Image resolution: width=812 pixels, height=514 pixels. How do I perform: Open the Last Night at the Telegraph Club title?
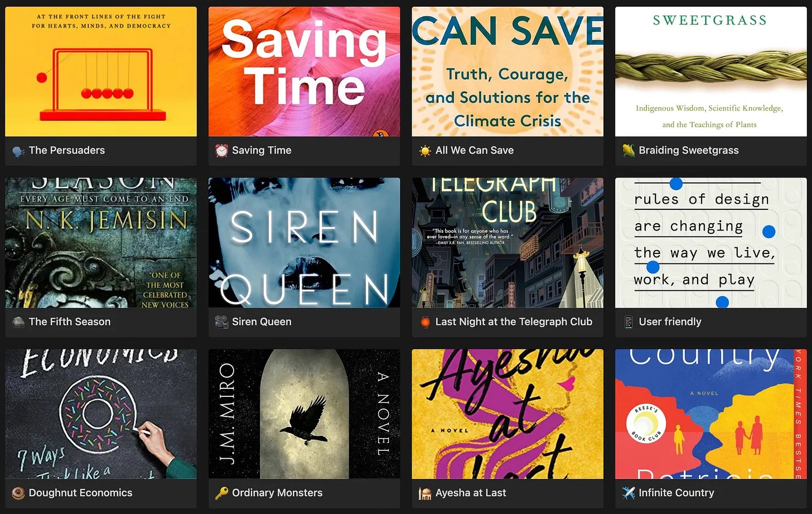(x=514, y=322)
